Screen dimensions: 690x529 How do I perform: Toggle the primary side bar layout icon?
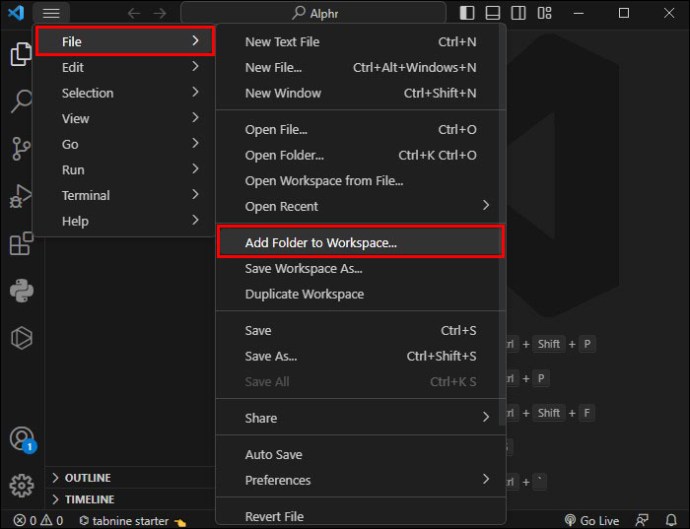(467, 13)
